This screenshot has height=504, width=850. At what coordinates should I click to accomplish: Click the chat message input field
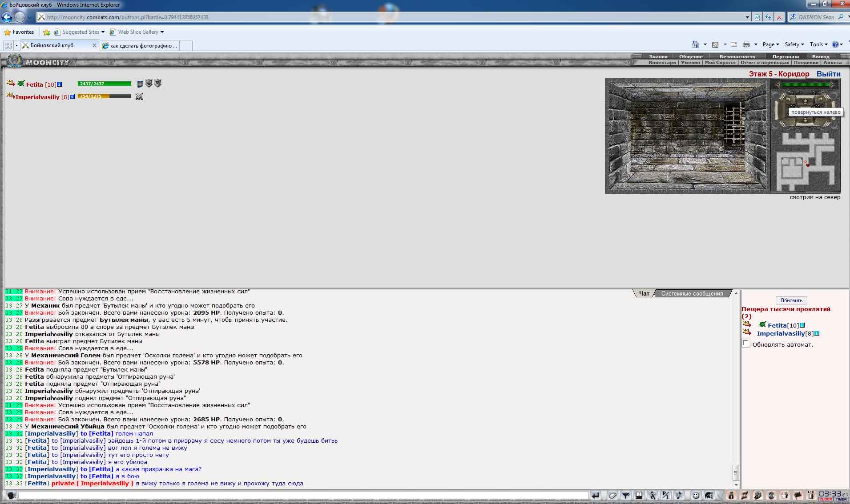pos(303,495)
